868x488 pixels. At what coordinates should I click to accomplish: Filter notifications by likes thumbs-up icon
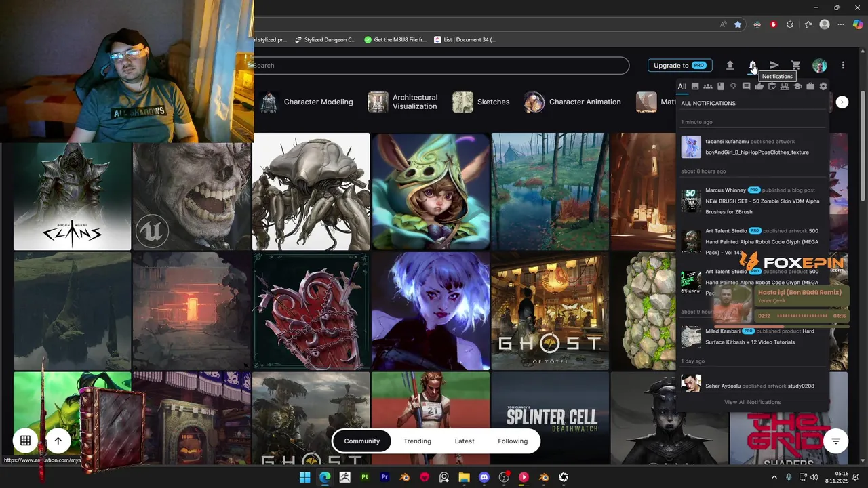click(x=759, y=87)
